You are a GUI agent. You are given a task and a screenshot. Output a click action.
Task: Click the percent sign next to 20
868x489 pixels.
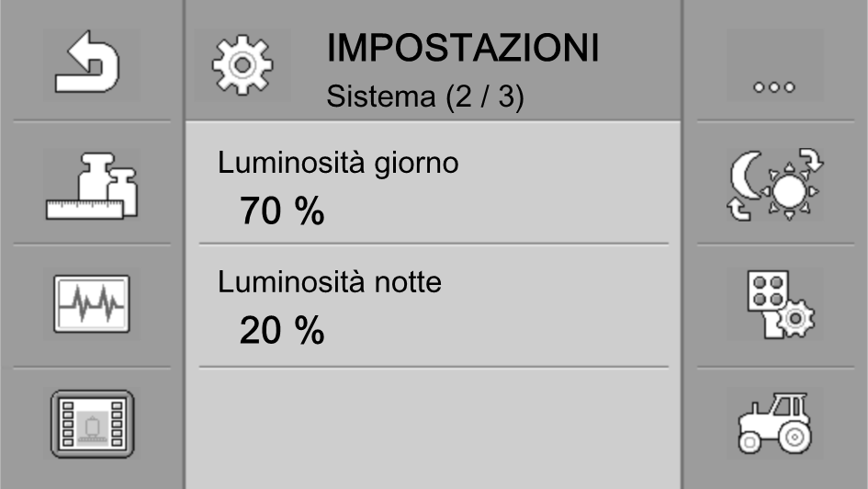(310, 329)
